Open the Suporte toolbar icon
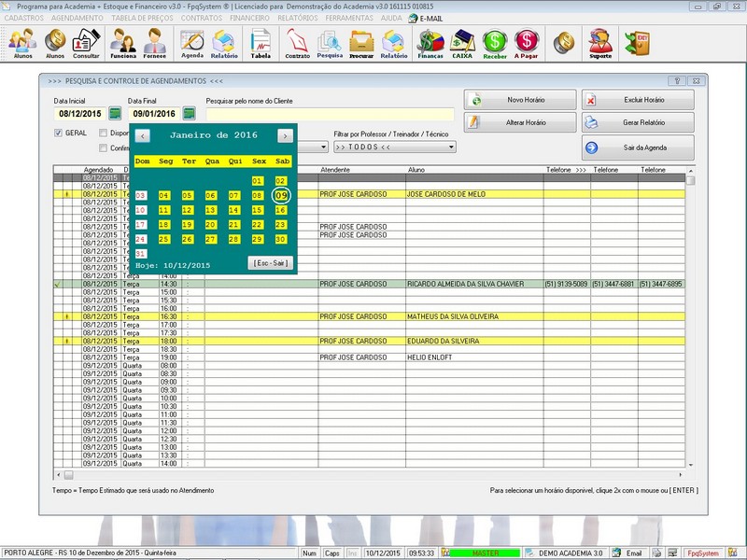Screen dimensions: 747x560 pos(600,43)
